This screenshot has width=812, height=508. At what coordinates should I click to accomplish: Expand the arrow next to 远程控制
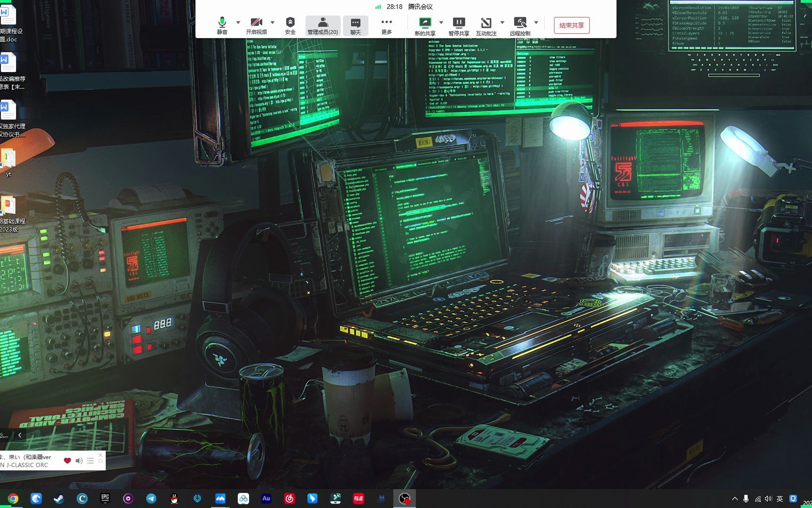point(536,23)
